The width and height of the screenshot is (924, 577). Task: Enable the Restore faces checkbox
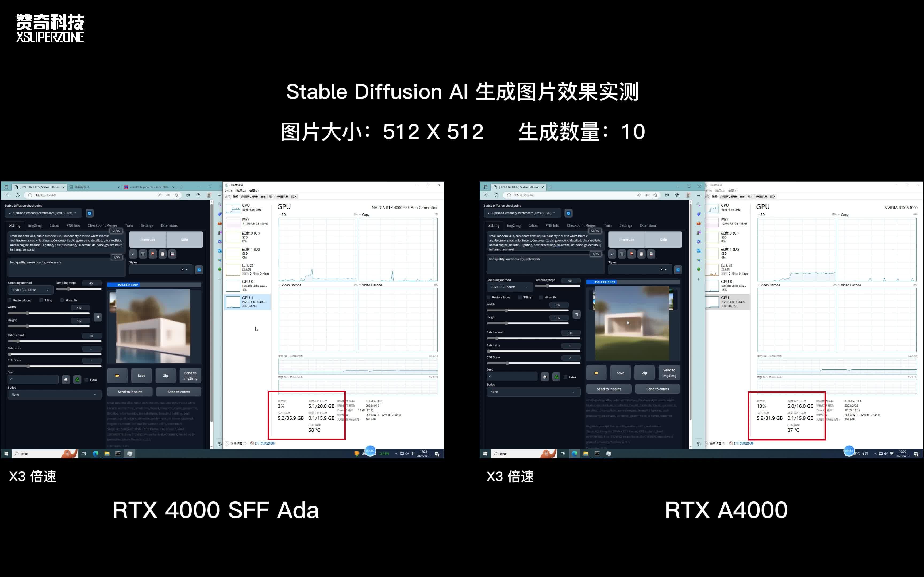tap(10, 300)
